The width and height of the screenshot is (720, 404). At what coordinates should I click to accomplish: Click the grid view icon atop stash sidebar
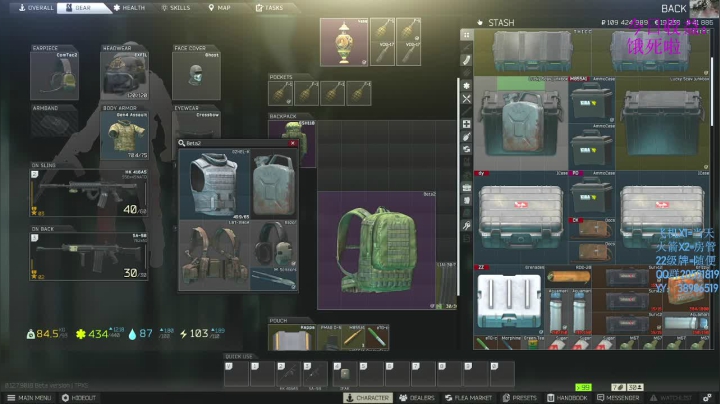tap(467, 35)
